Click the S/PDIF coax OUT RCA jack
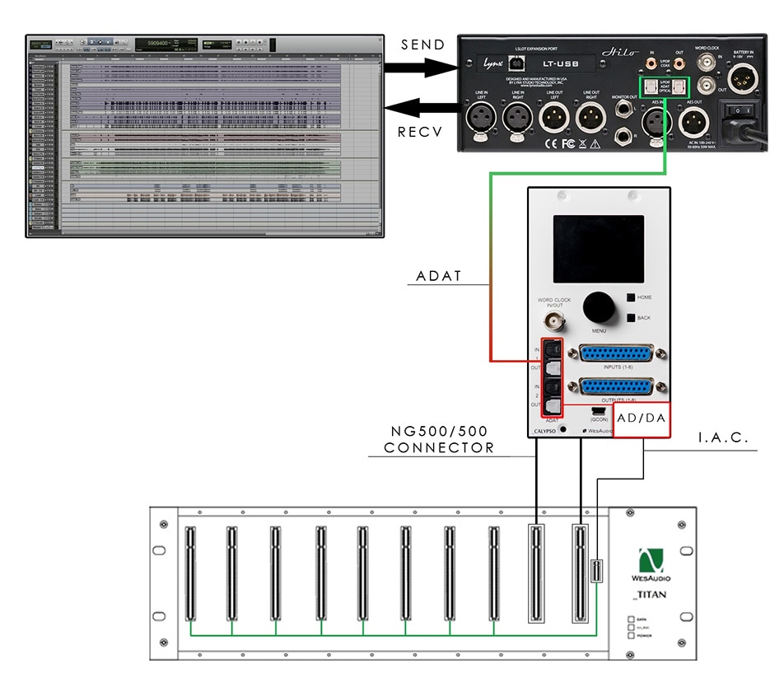Image resolution: width=784 pixels, height=692 pixels. point(679,63)
